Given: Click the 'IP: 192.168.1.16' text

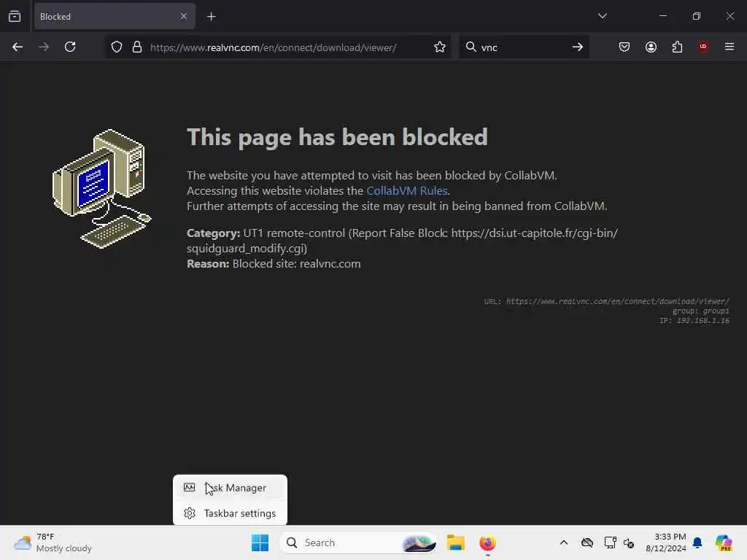Looking at the screenshot, I should point(694,321).
